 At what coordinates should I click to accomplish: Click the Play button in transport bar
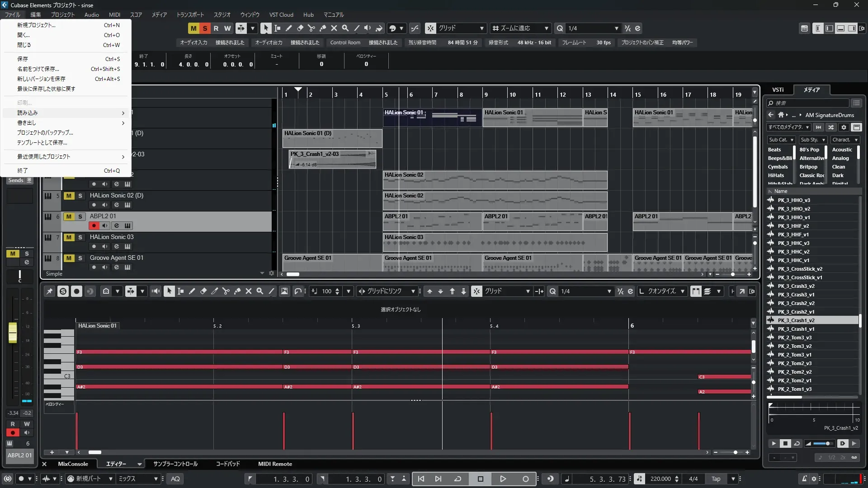(x=503, y=479)
